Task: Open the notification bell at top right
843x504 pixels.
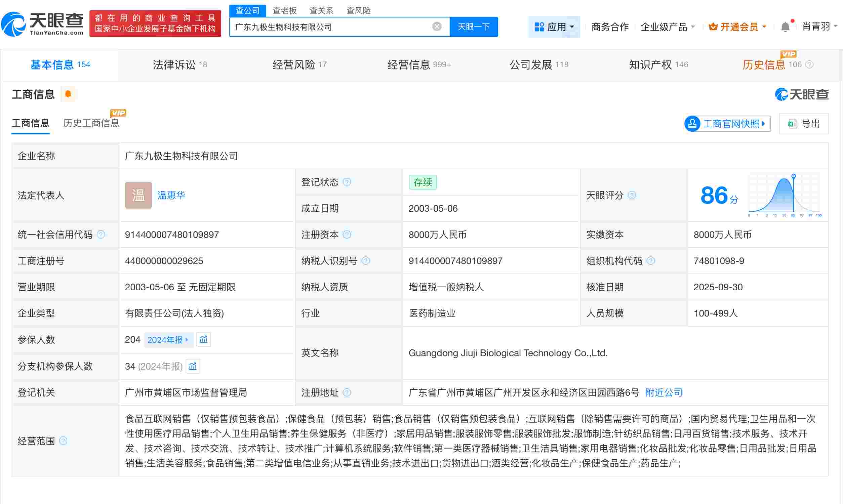Action: [786, 26]
